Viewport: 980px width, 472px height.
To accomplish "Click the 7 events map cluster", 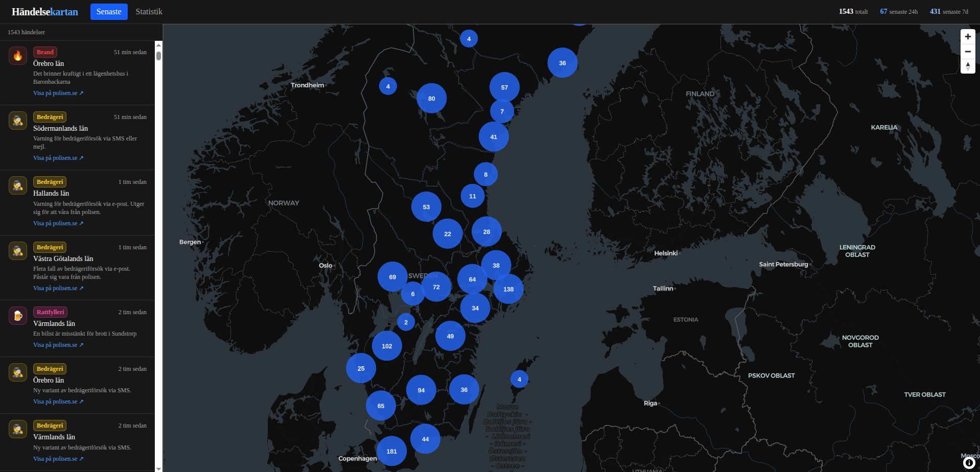I will (502, 111).
